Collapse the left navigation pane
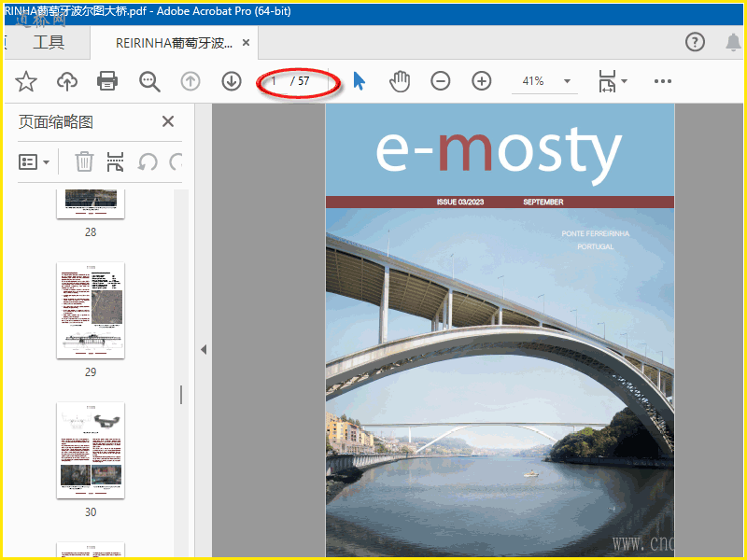Viewport: 747px width, 560px height. pyautogui.click(x=204, y=349)
